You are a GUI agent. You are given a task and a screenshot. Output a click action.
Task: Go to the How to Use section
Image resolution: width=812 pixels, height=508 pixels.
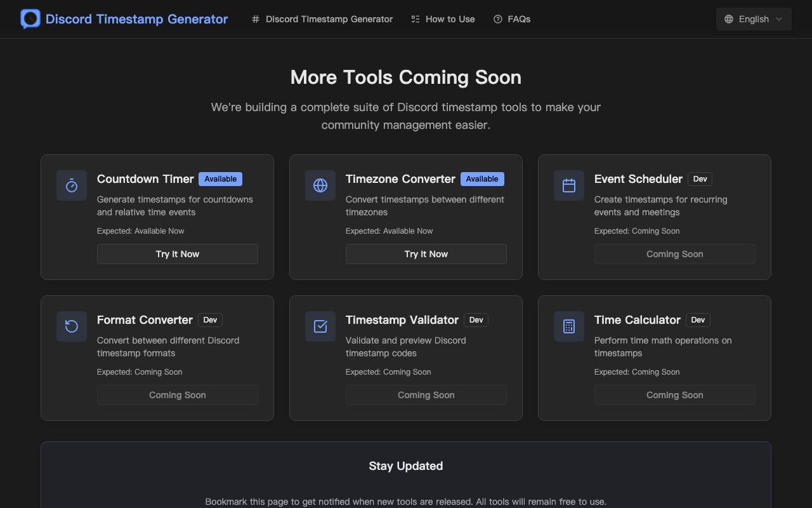click(443, 19)
